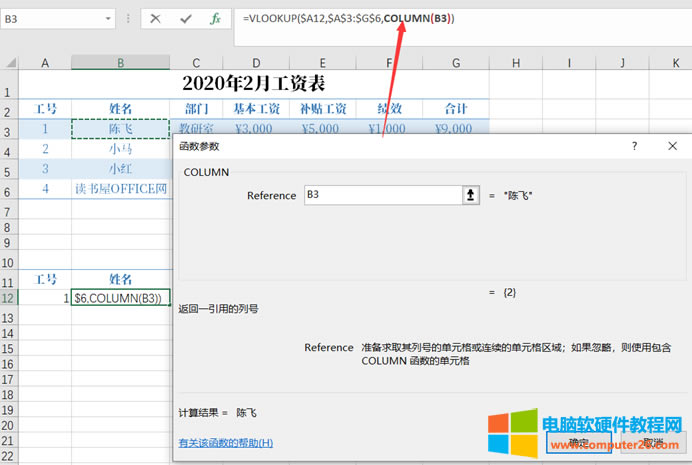Screen dimensions: 692x465
Task: Select cell B3 containing 陈飞
Action: pos(120,129)
